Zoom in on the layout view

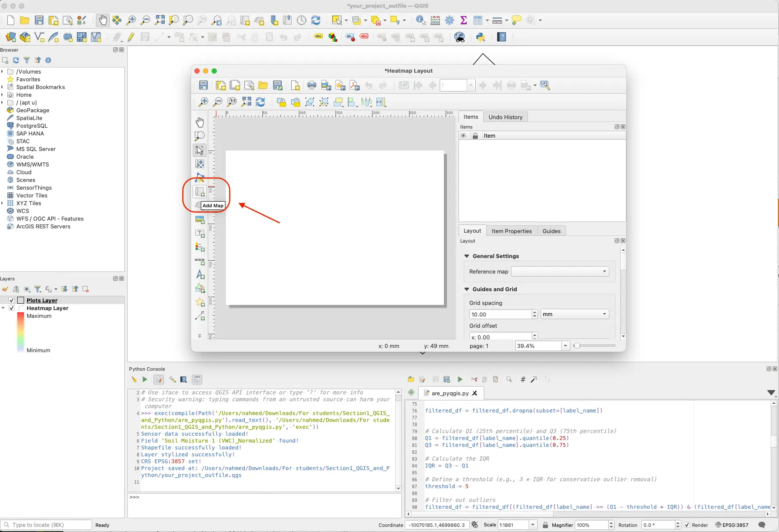point(203,102)
